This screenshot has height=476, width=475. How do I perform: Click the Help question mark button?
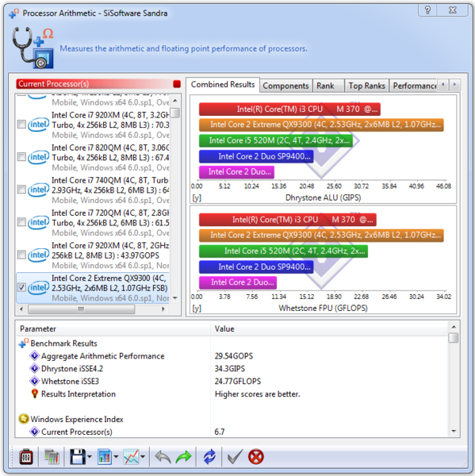(427, 10)
